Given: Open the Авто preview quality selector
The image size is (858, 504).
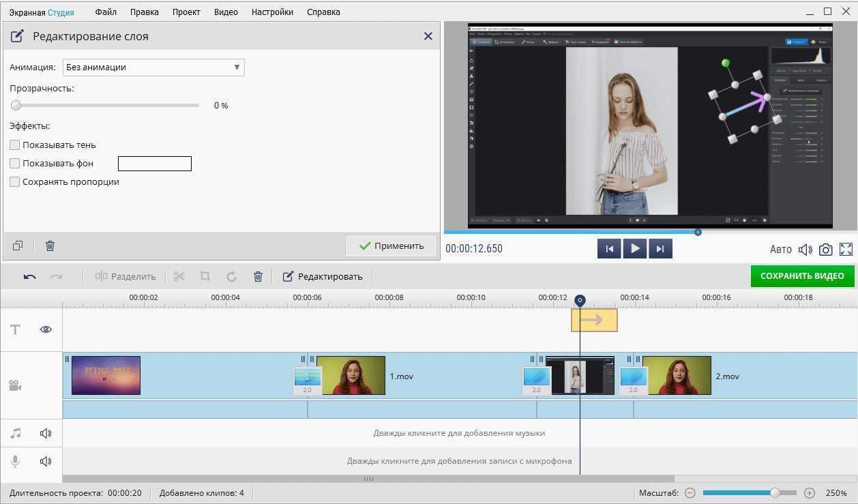Looking at the screenshot, I should tap(780, 249).
